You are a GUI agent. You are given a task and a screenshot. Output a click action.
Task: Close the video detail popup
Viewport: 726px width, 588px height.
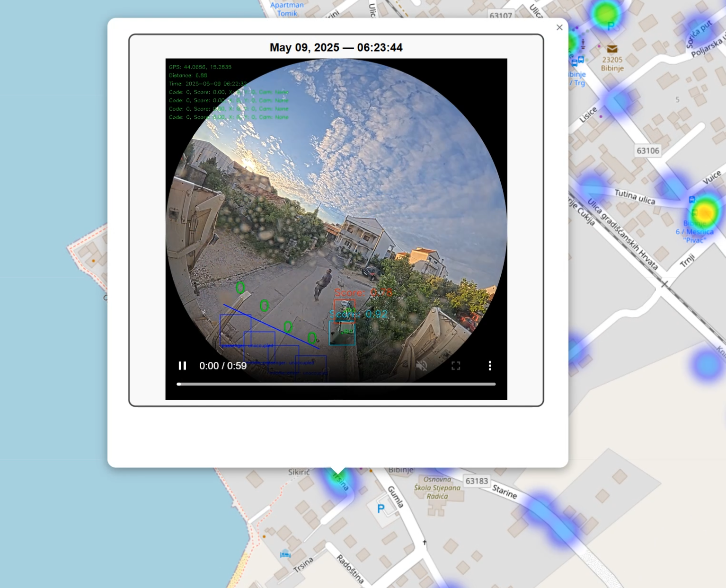[x=559, y=27]
